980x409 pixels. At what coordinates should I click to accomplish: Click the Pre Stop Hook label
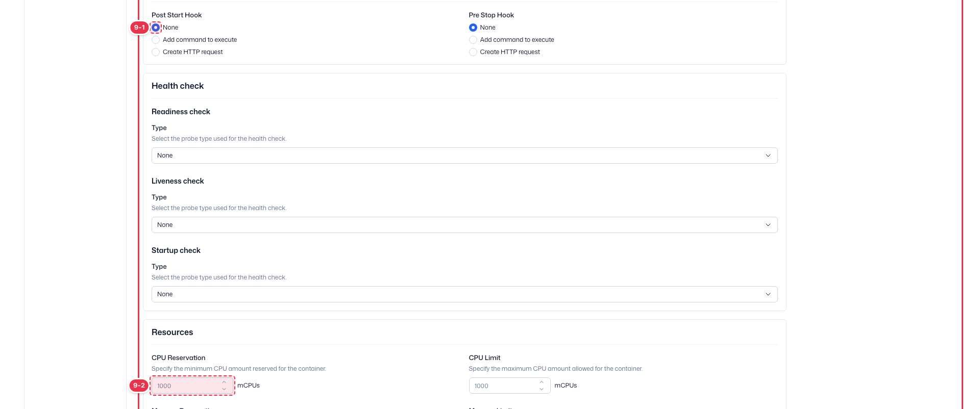pyautogui.click(x=491, y=15)
